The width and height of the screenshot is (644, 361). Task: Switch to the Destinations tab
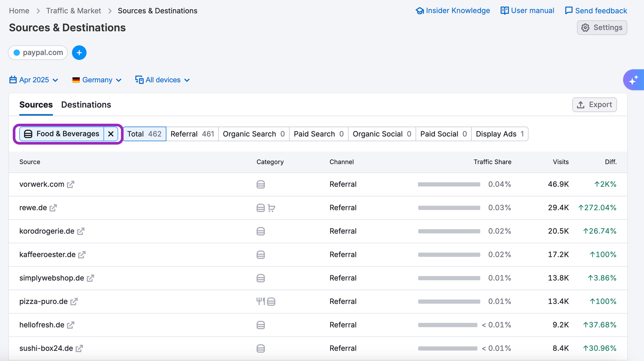[x=86, y=105]
